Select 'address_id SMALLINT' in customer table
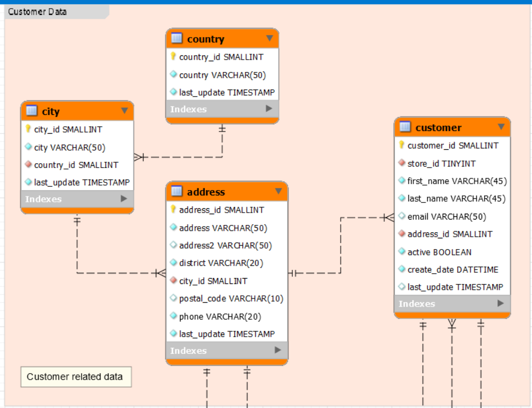The image size is (532, 408). [x=450, y=234]
